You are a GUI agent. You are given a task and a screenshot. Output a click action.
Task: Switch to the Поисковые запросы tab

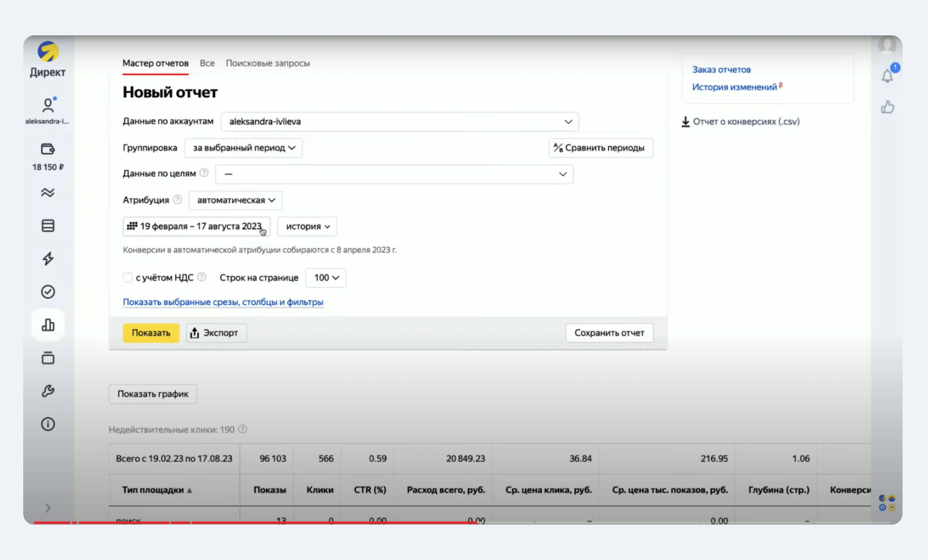[268, 64]
